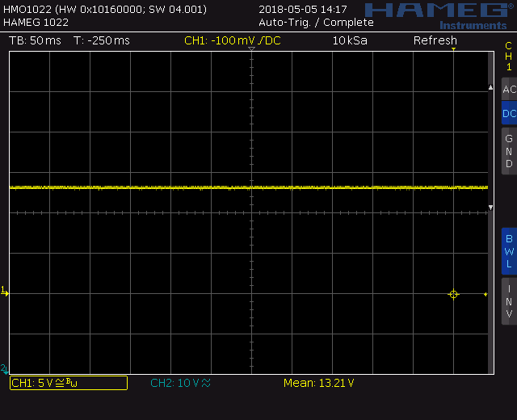Click the upper scroll arrow beside the grid
This screenshot has height=420, width=517.
coord(490,87)
